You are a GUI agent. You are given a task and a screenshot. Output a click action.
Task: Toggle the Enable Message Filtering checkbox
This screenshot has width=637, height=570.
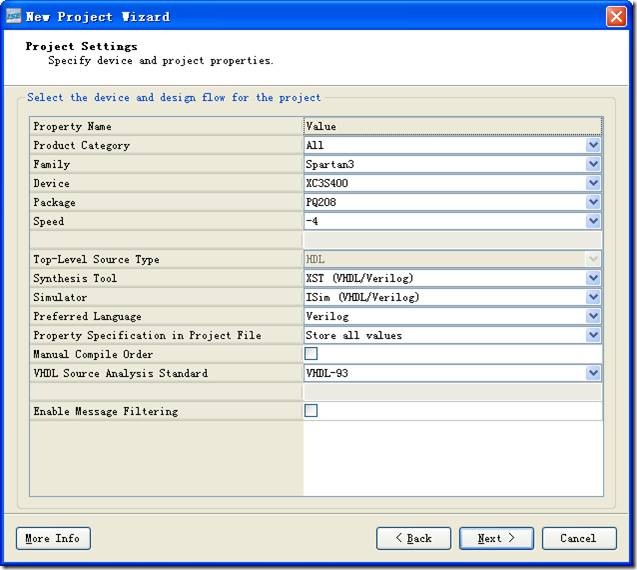click(311, 411)
